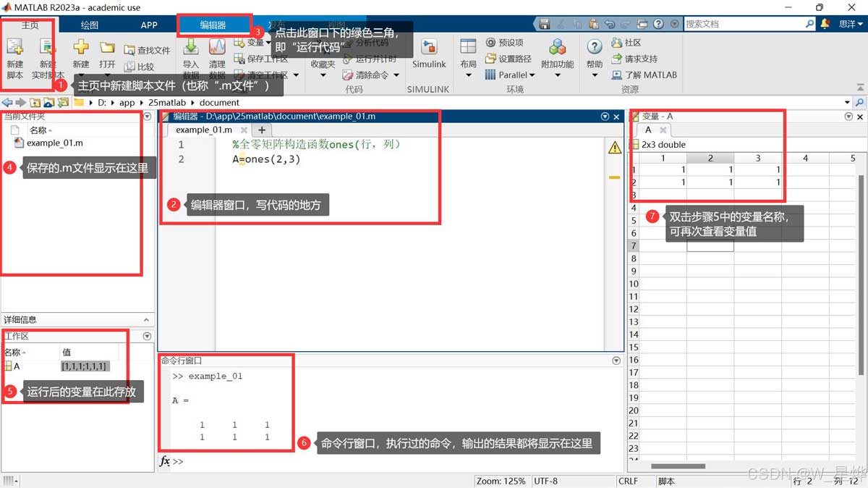Open the Parallel dropdown
868x488 pixels.
(x=510, y=75)
